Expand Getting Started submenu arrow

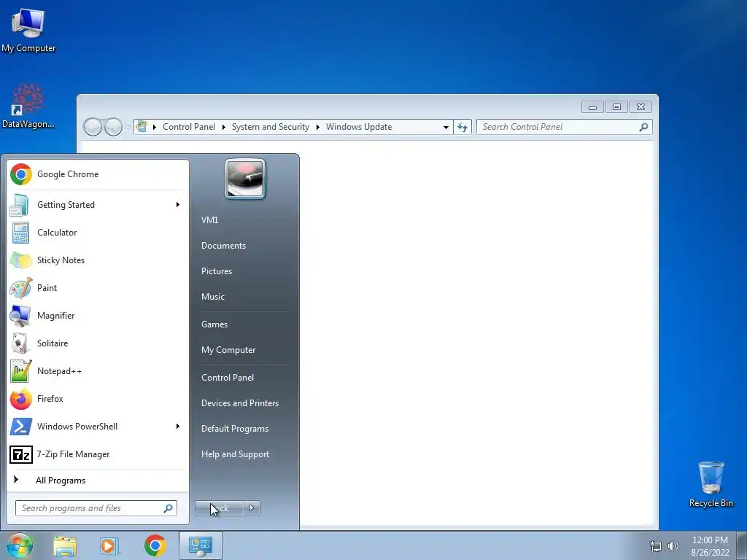coord(178,205)
